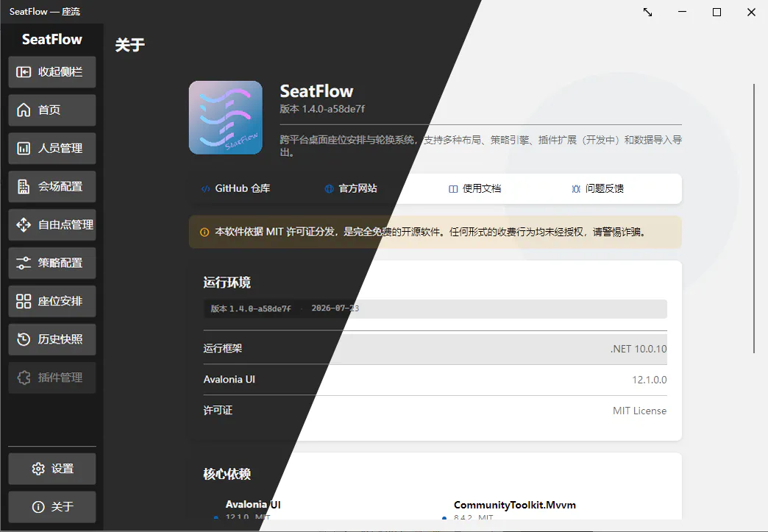Open 问题反馈 issue feedback link
768x532 pixels.
[597, 188]
